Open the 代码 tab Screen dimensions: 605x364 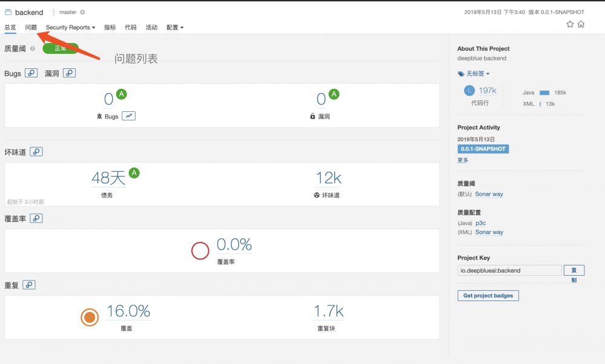point(131,27)
